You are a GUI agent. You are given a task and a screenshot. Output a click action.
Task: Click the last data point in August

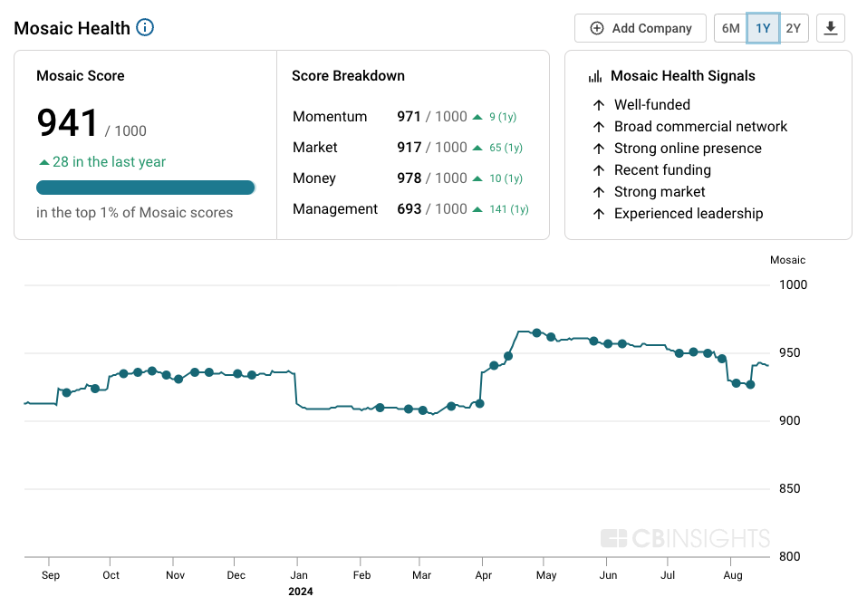pyautogui.click(x=750, y=384)
